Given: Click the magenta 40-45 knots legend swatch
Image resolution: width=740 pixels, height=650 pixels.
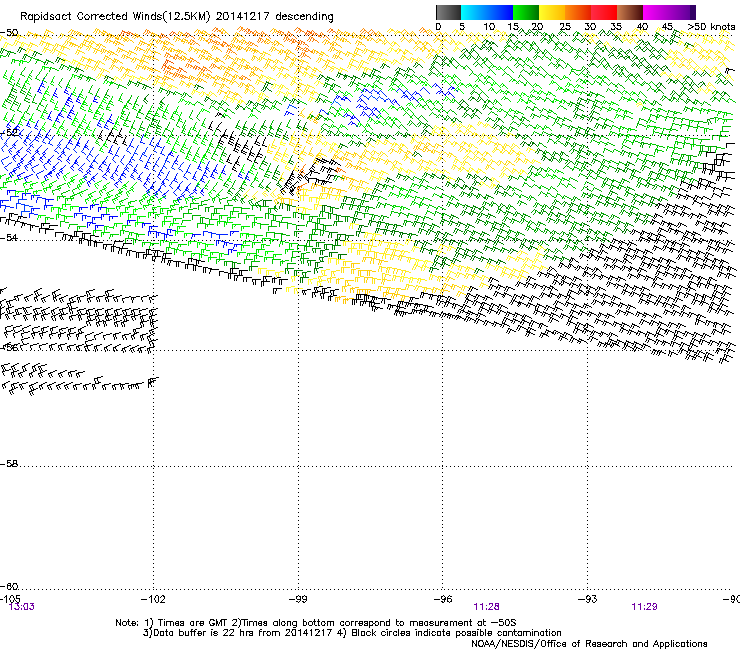Looking at the screenshot, I should point(656,12).
